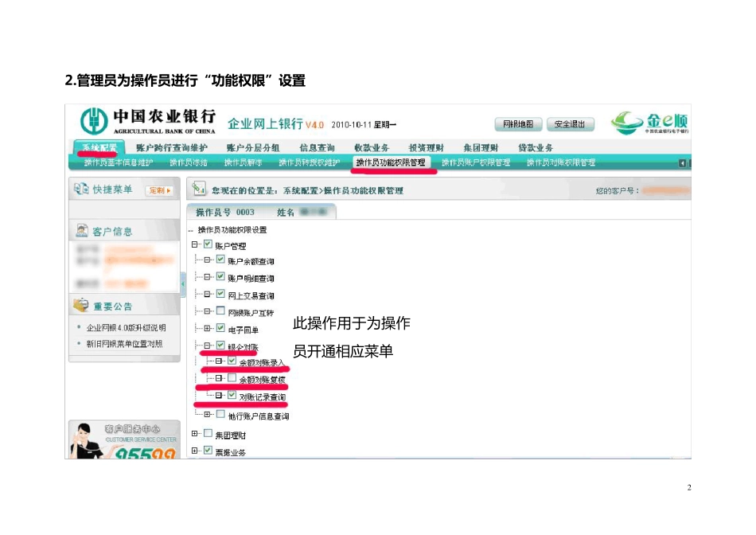Toggle the 票据业务 checkbox
The image size is (756, 535).
click(208, 450)
